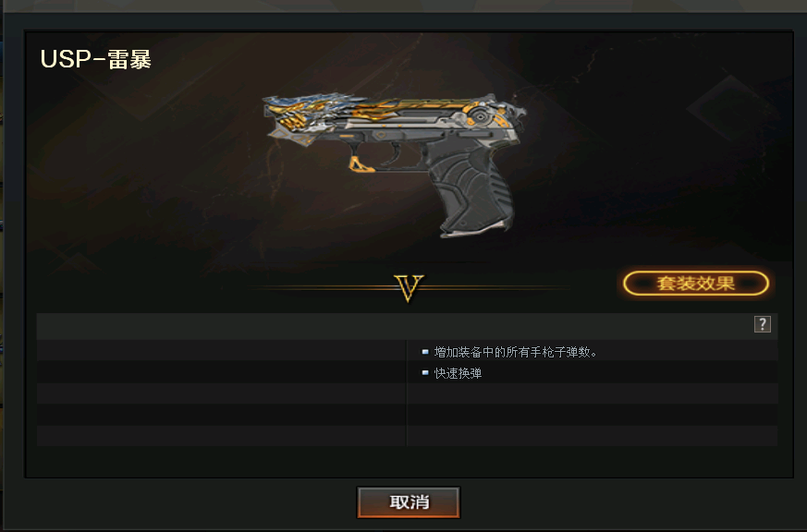Click the empty left cell beside 快速换弹
The height and width of the screenshot is (532, 807).
(x=221, y=372)
